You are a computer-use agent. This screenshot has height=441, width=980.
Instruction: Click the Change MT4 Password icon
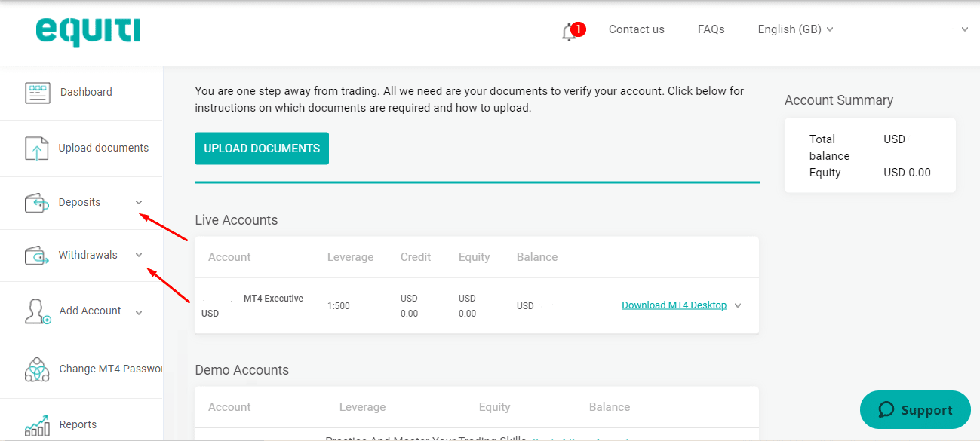click(x=37, y=369)
